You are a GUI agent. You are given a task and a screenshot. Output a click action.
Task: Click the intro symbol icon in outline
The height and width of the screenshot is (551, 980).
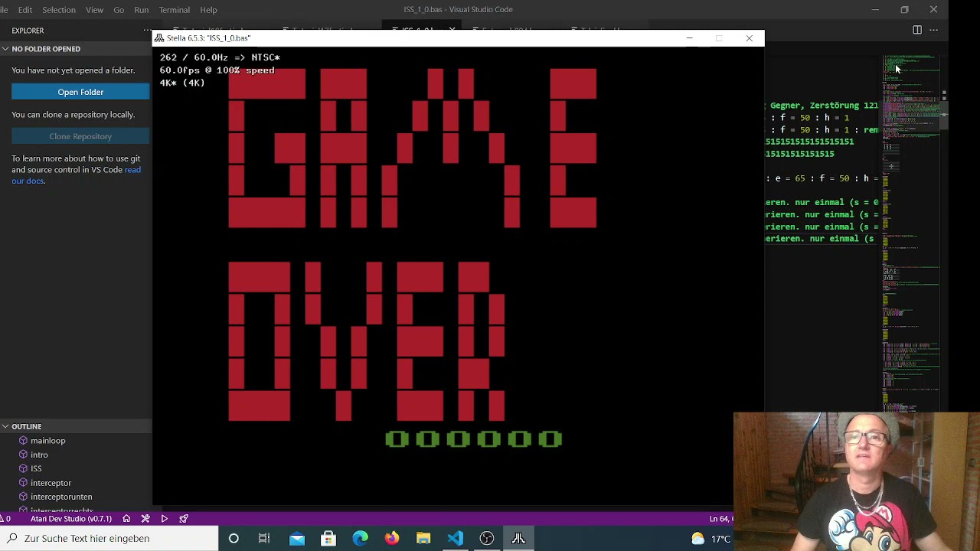tap(23, 455)
